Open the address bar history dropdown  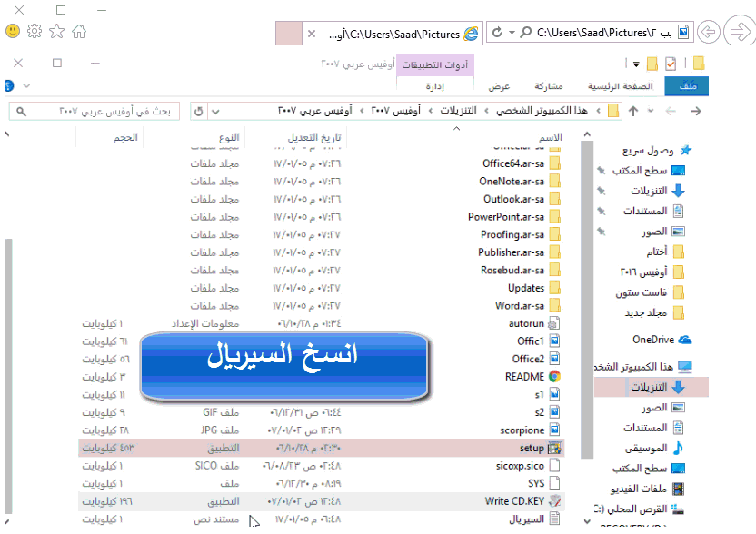point(215,111)
